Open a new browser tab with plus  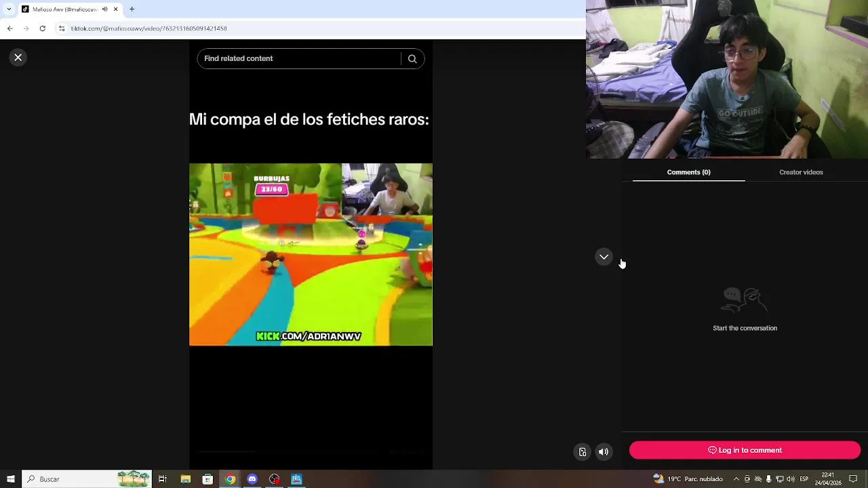pos(132,9)
